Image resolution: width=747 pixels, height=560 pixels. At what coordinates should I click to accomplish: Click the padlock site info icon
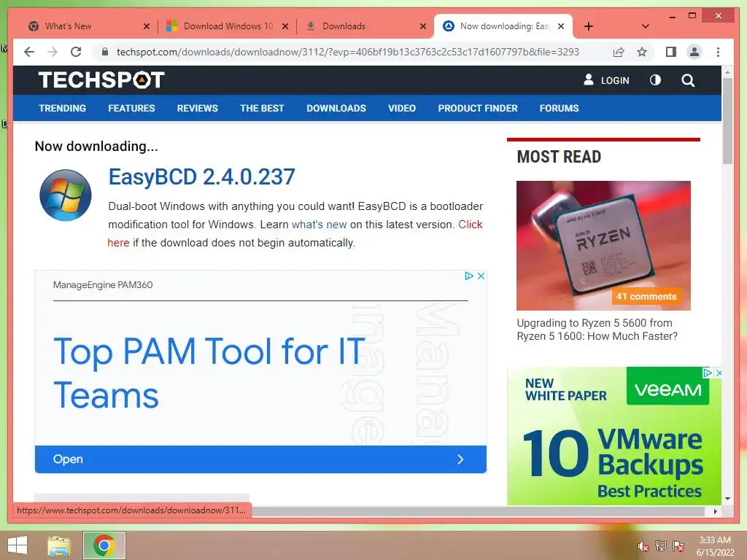pos(105,52)
